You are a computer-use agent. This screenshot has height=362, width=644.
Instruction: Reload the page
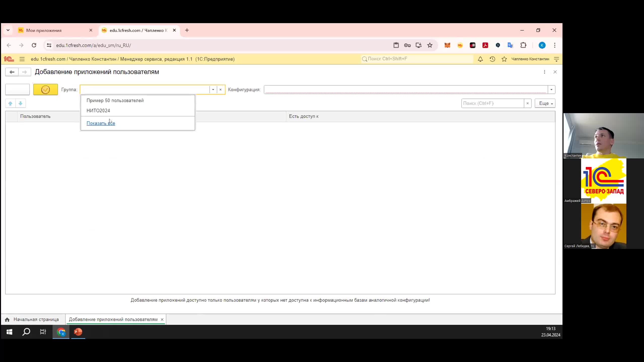(x=34, y=45)
